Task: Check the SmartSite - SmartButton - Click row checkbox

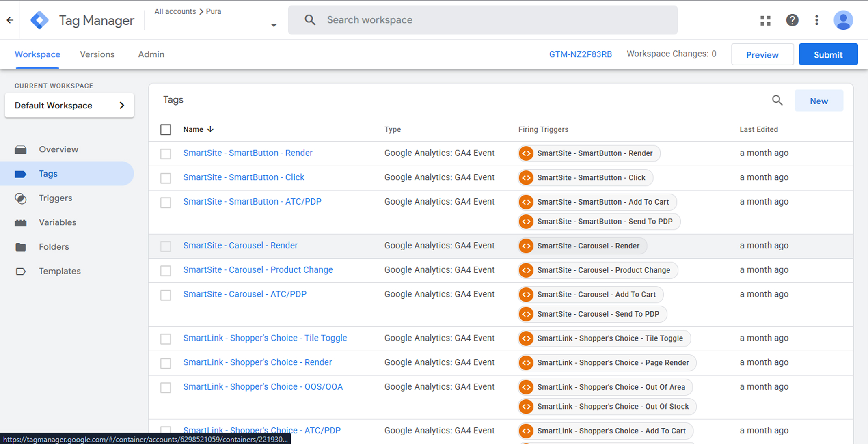Action: 166,178
